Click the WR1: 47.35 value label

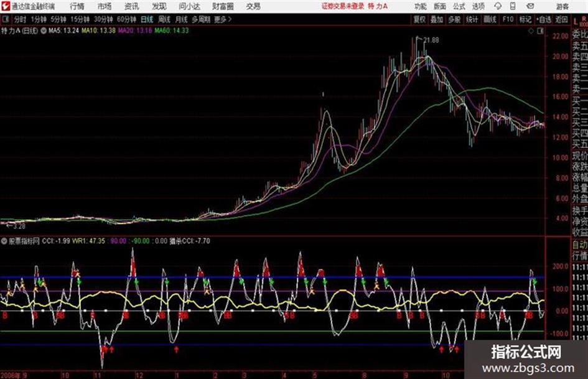(88, 241)
